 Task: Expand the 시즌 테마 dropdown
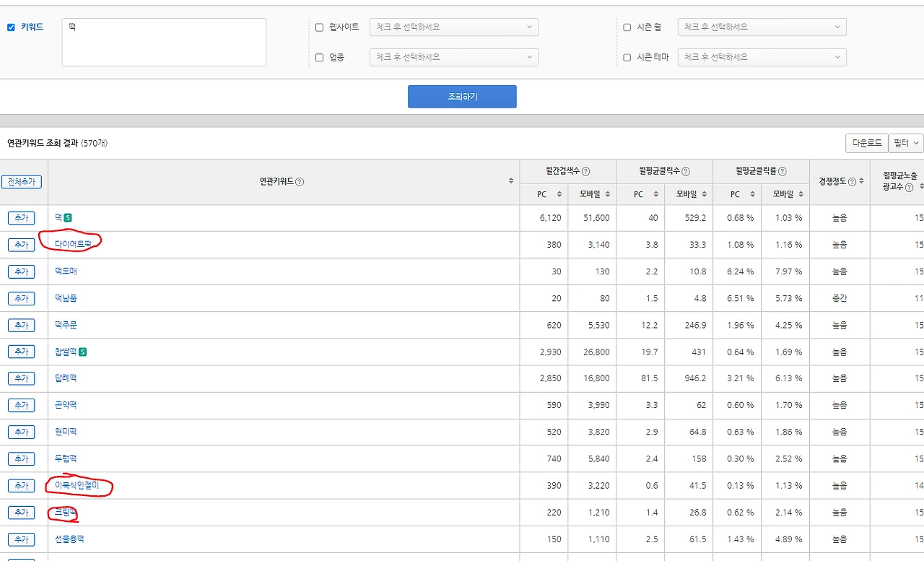pyautogui.click(x=762, y=57)
